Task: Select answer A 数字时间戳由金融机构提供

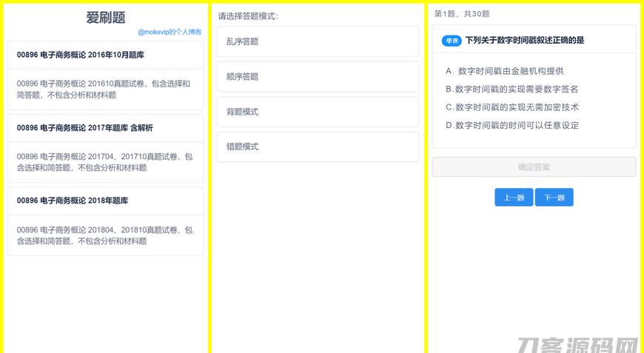Action: (505, 71)
